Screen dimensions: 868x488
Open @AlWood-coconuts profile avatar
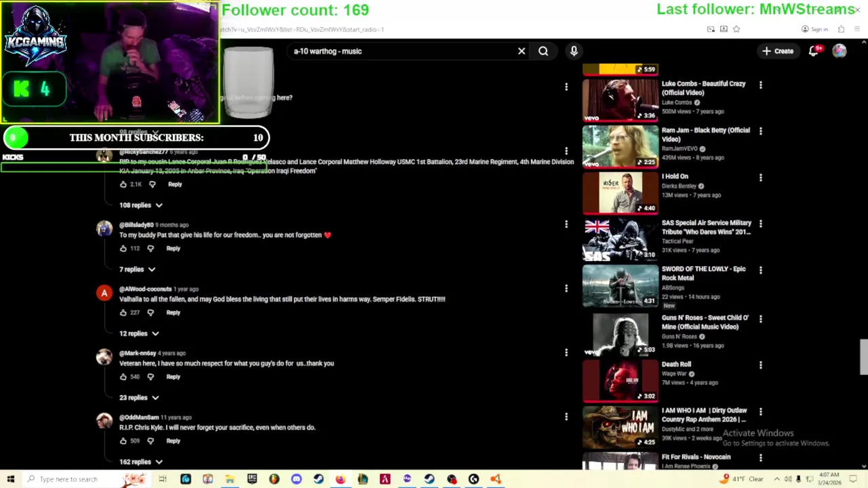coord(104,293)
